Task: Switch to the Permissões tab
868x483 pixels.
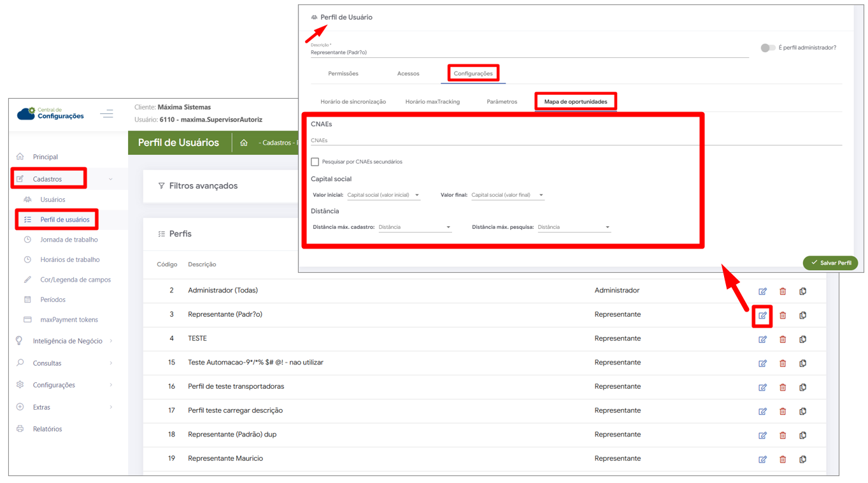Action: pyautogui.click(x=343, y=74)
